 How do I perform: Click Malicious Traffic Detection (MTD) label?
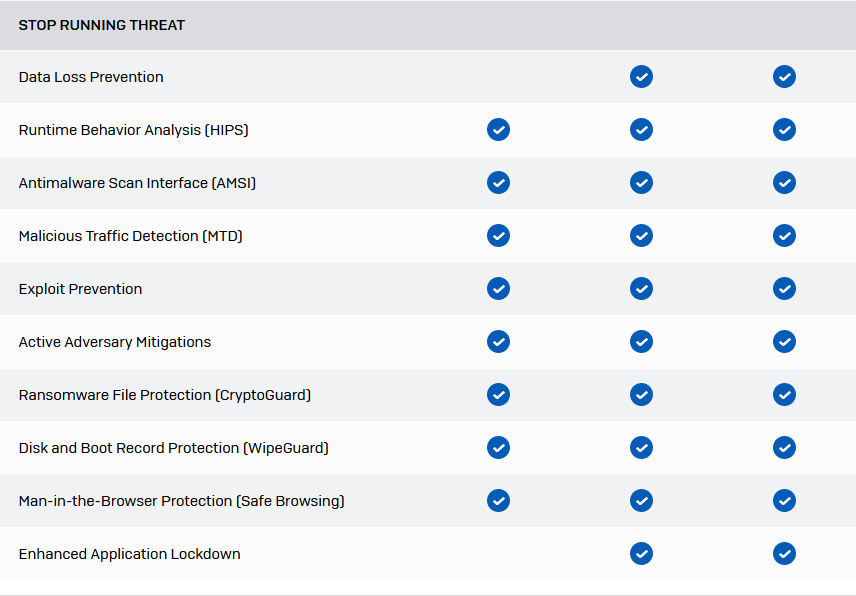[130, 236]
